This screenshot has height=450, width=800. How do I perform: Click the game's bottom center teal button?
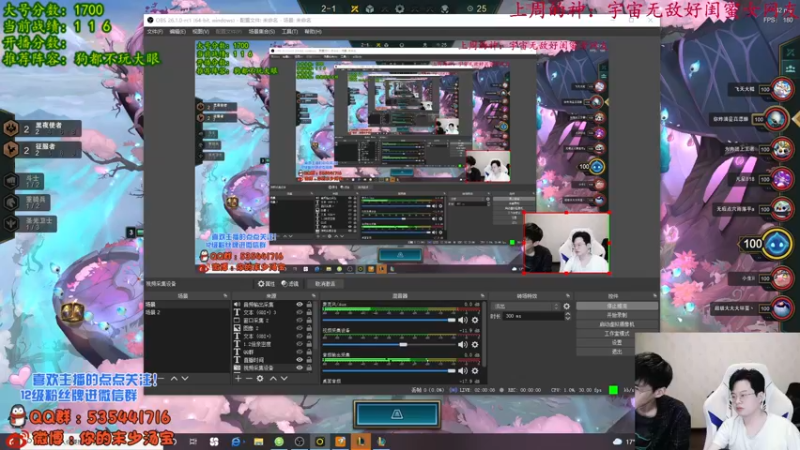pyautogui.click(x=397, y=414)
